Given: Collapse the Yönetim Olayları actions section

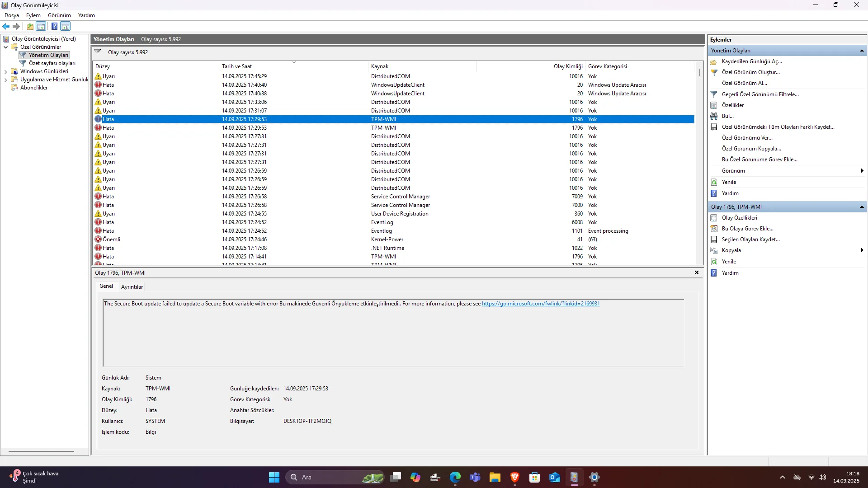Looking at the screenshot, I should point(861,51).
